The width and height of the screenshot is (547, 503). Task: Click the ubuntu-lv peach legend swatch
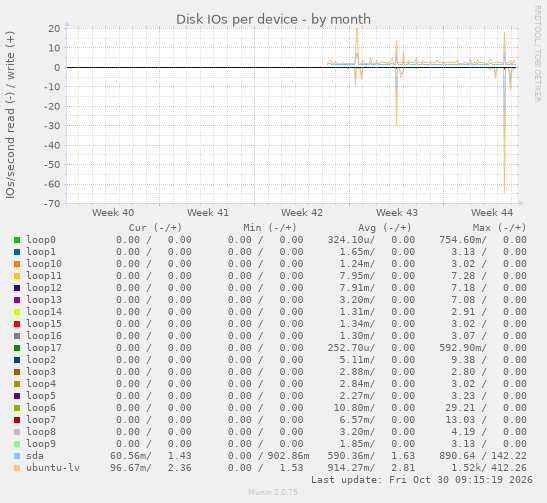(17, 468)
